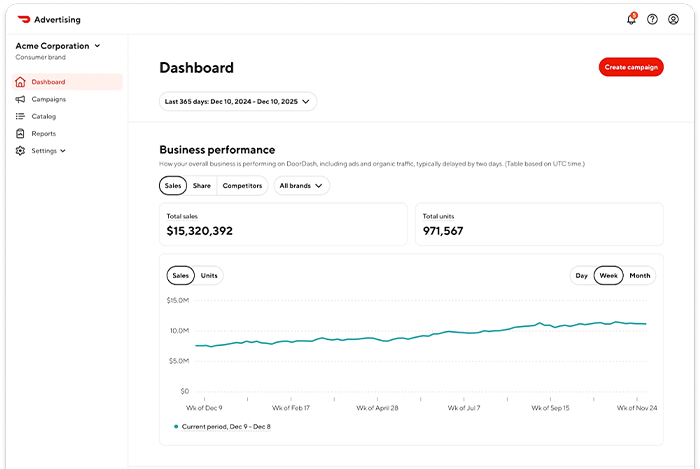Click the Settings gear icon

click(20, 151)
